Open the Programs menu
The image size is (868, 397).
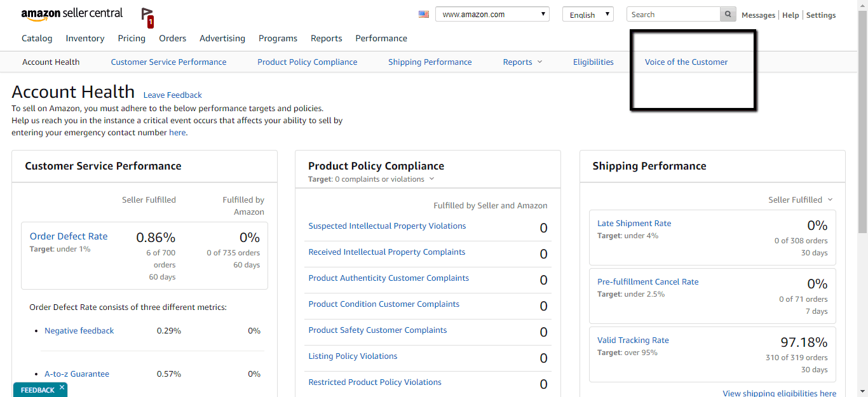[278, 38]
